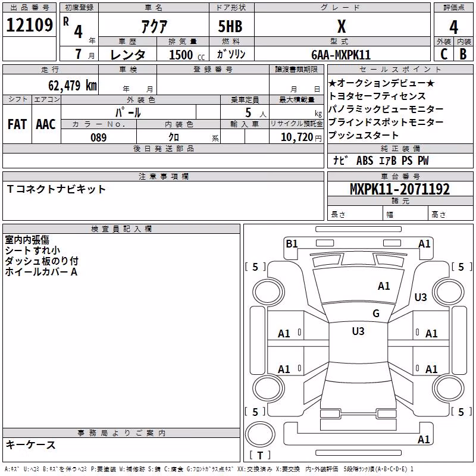Click the A1 mark near rear bumper
Image resolution: width=476 pixels, height=476 pixels.
[424, 439]
